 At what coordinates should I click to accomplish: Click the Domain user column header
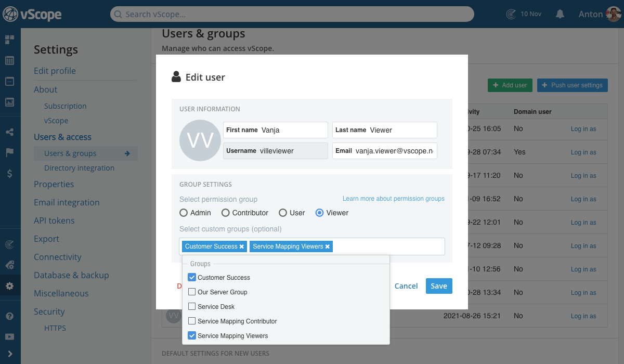click(532, 112)
